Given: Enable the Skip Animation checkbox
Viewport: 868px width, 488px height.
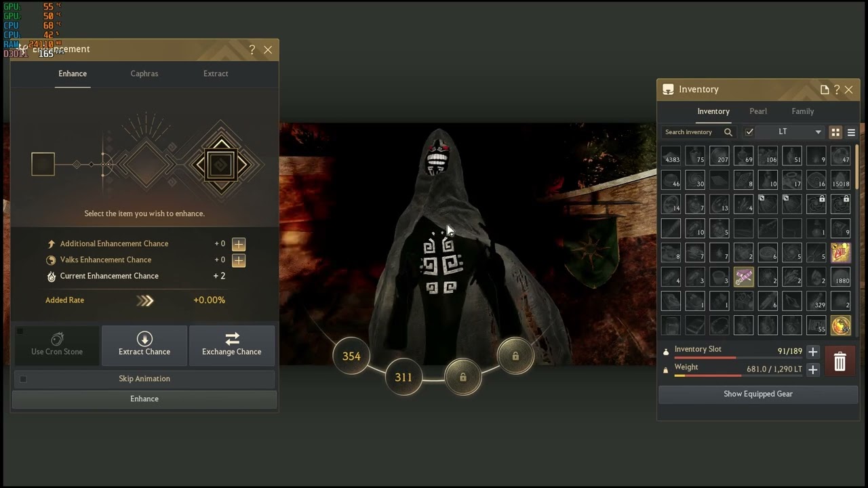Looking at the screenshot, I should (x=23, y=379).
